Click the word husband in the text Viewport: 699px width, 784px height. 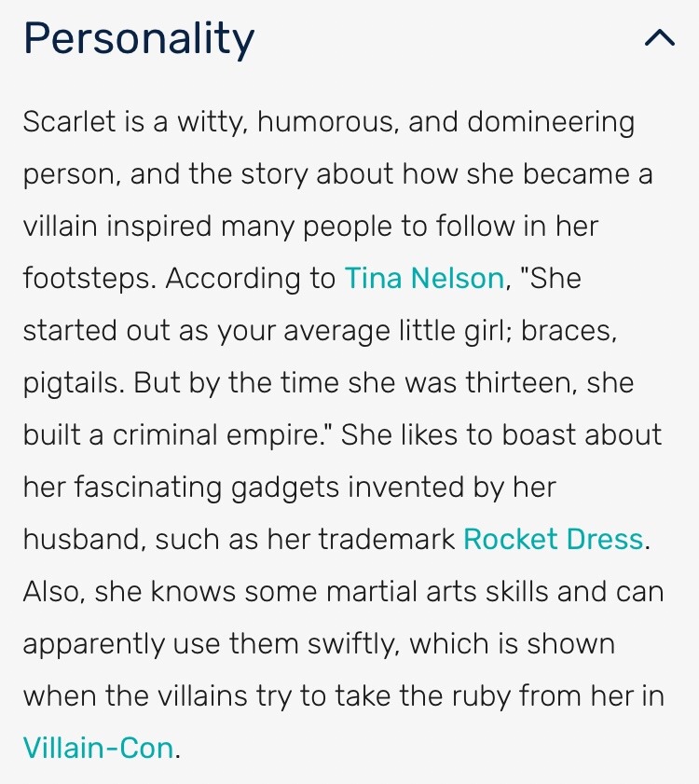point(85,539)
